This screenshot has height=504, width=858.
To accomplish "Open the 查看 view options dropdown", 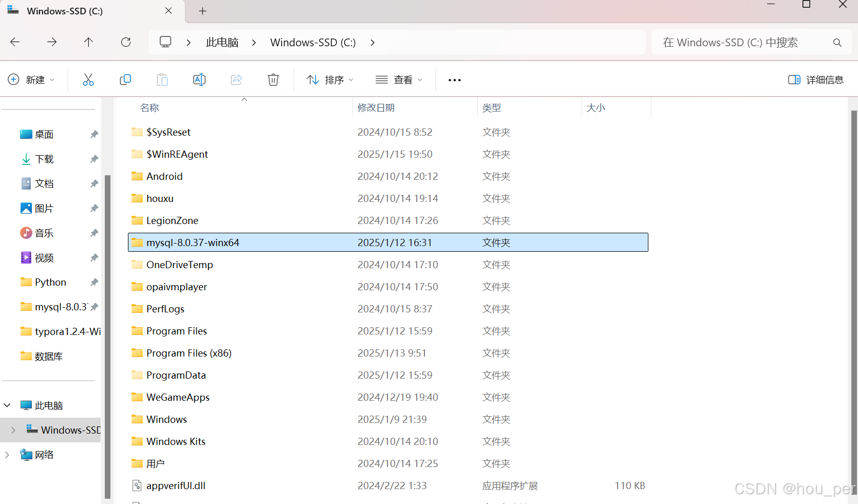I will pyautogui.click(x=399, y=80).
